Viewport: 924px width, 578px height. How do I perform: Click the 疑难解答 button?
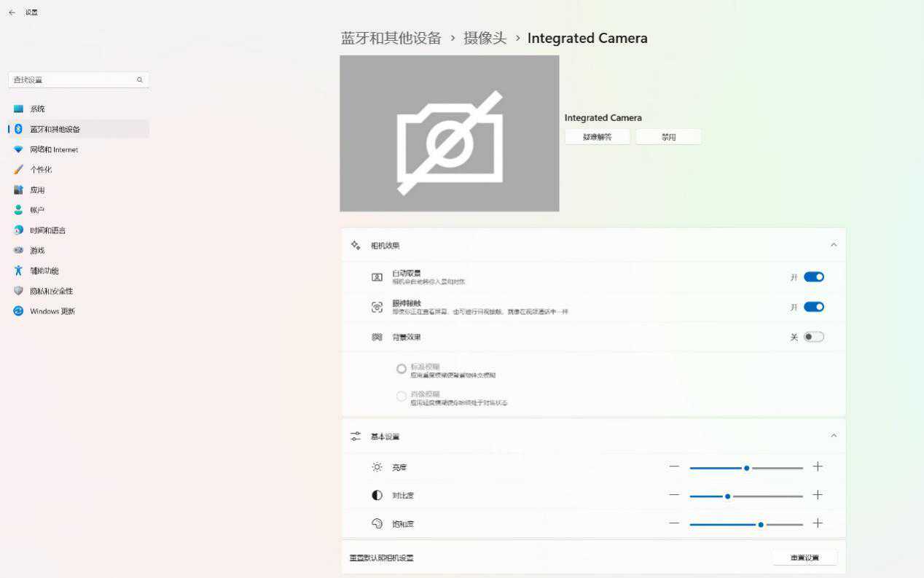click(x=598, y=137)
